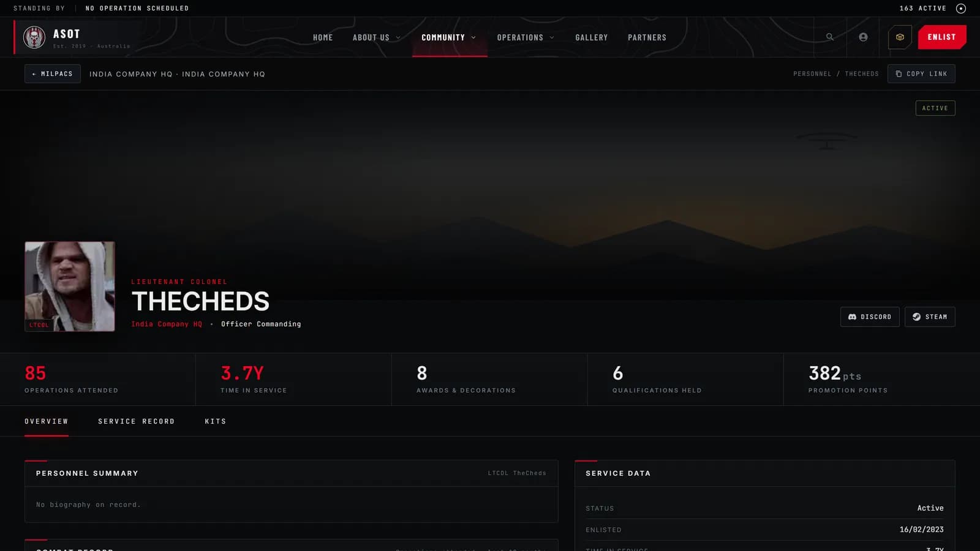980x551 pixels.
Task: Open the user account icon
Action: pyautogui.click(x=863, y=37)
